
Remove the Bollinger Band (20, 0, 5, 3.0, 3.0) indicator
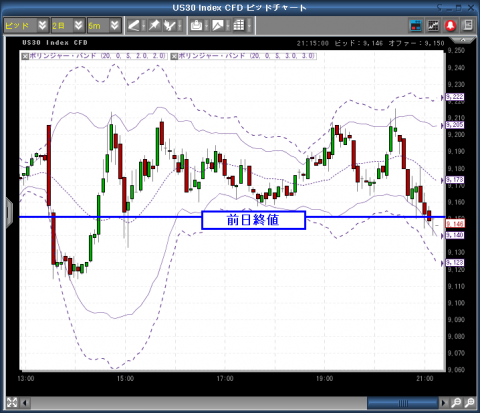tap(174, 56)
